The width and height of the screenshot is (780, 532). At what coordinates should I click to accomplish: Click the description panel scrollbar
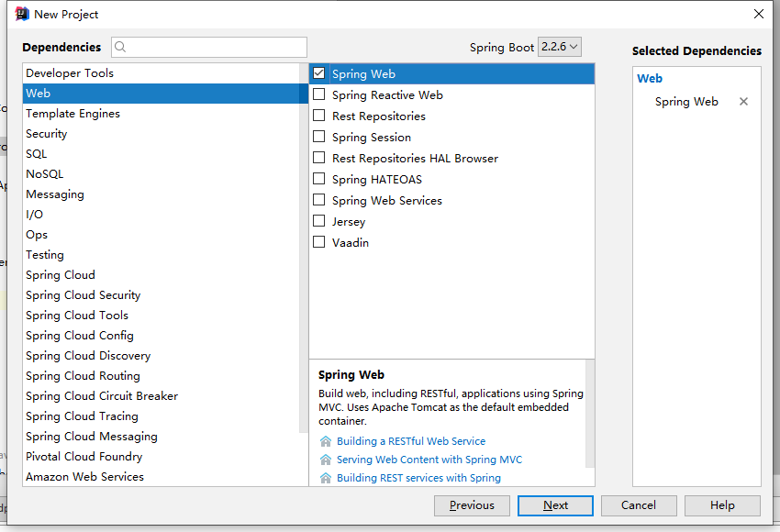click(590, 414)
